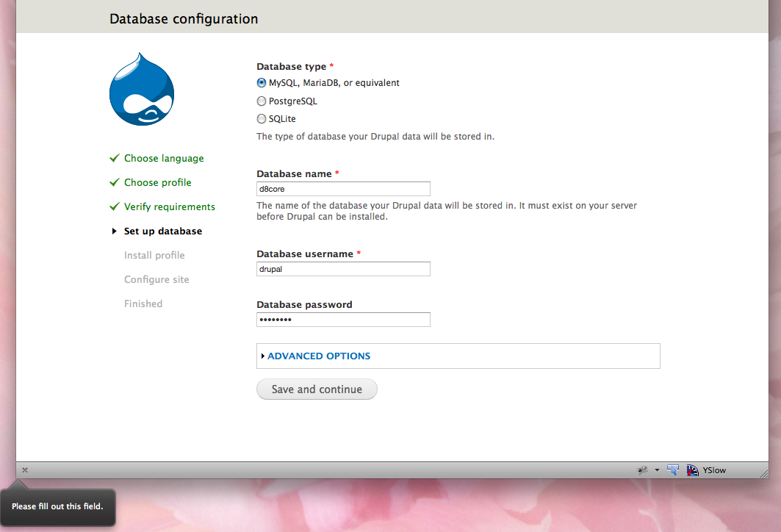
Task: Open the YSlow speedometer icon
Action: pos(692,470)
